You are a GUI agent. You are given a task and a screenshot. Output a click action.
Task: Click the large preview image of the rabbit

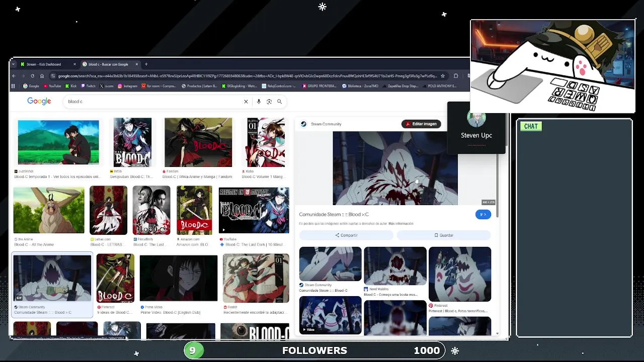coord(395,168)
